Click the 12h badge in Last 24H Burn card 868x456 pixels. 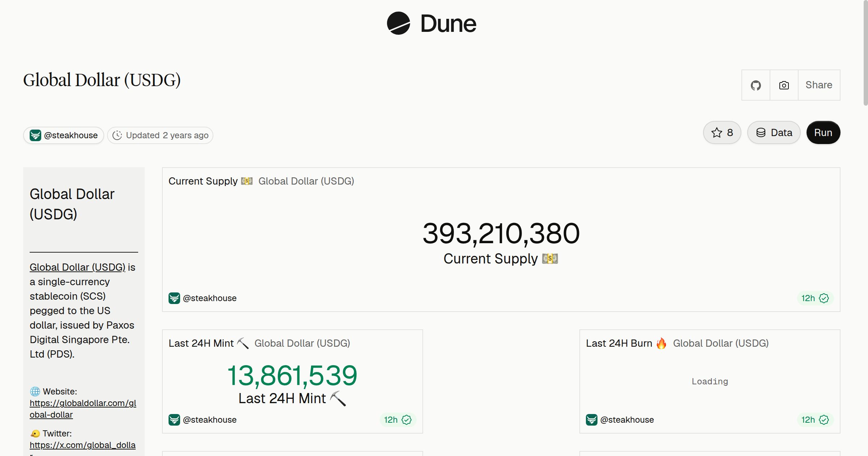(x=815, y=420)
